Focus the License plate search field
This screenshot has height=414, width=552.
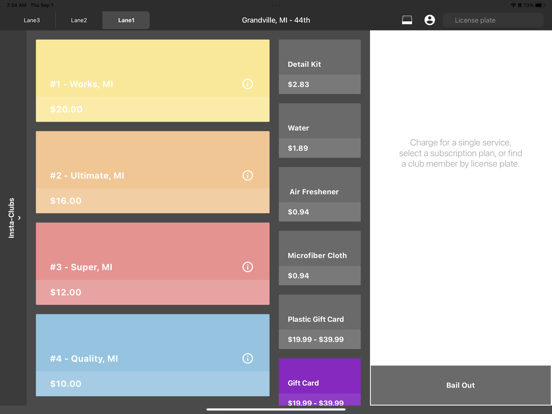tap(493, 20)
